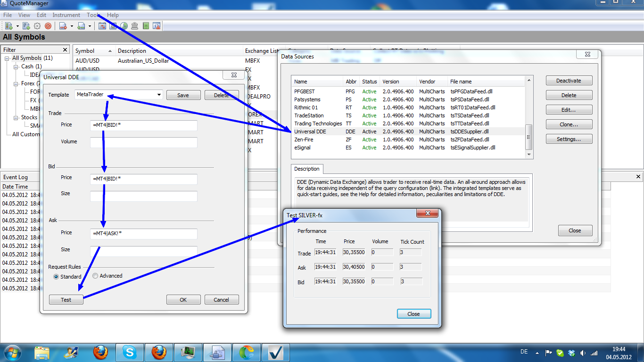Image resolution: width=644 pixels, height=362 pixels.
Task: Collapse the Cash tree node
Action: tap(17, 67)
